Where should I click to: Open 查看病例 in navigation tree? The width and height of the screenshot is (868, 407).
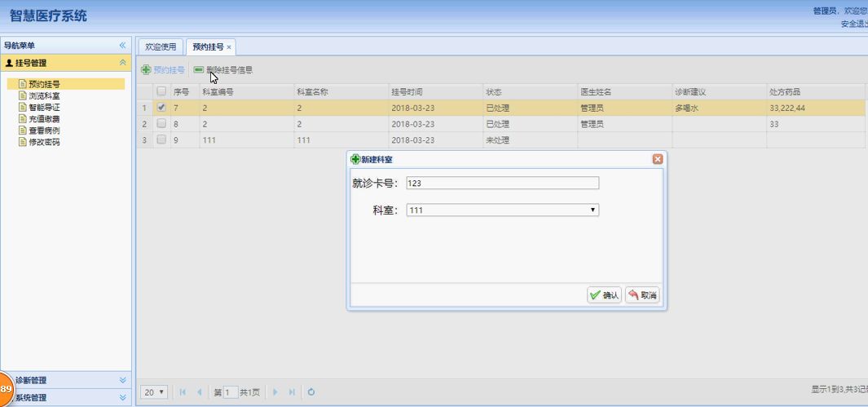(x=44, y=131)
